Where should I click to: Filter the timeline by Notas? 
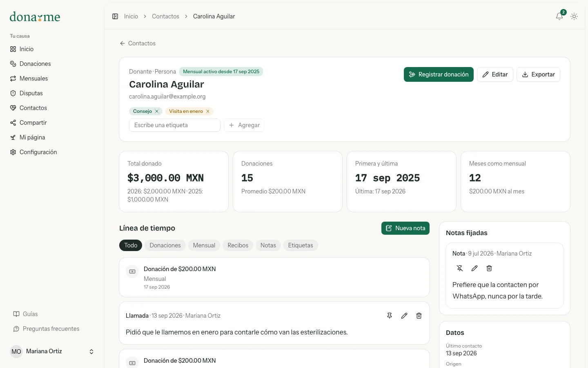[x=268, y=245]
